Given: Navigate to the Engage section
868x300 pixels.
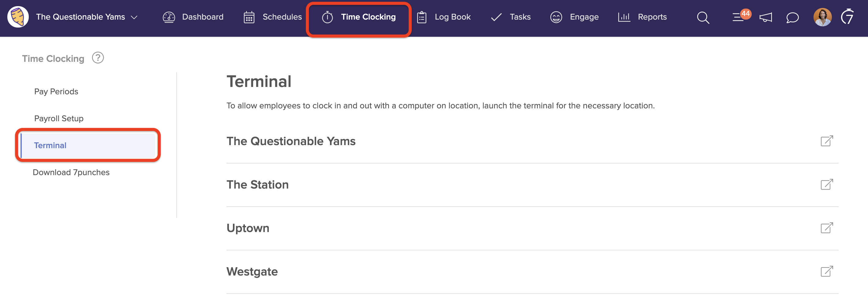Looking at the screenshot, I should click(x=574, y=17).
